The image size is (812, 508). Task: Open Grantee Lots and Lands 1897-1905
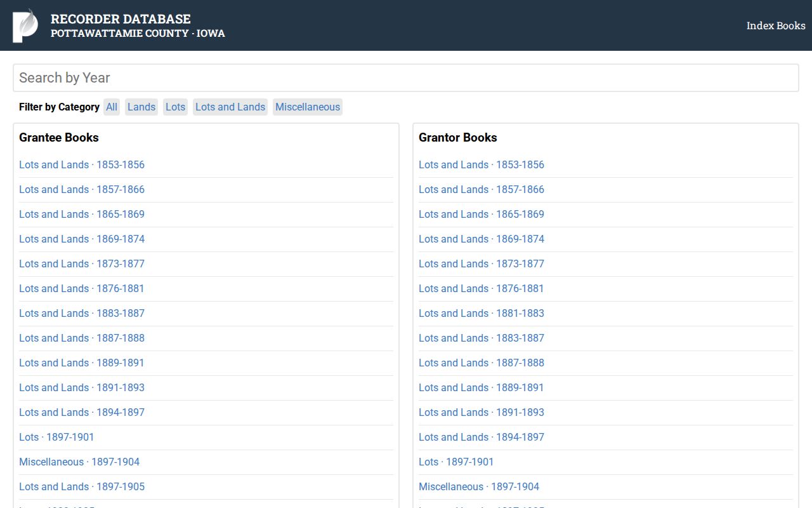pyautogui.click(x=82, y=486)
